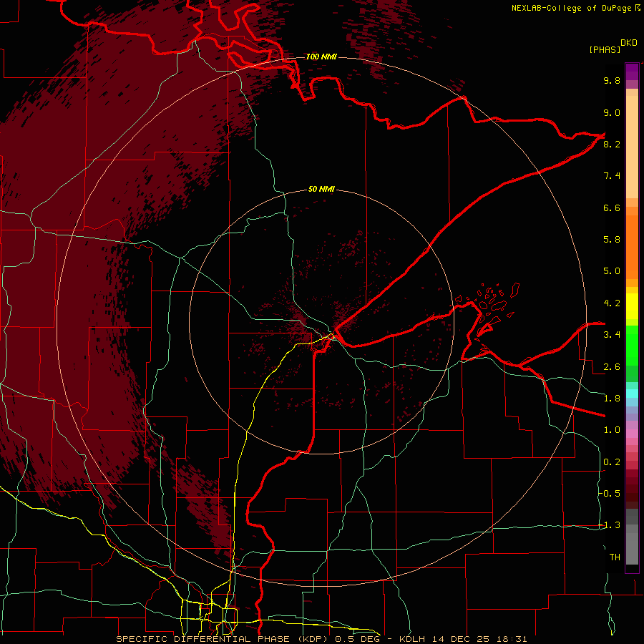Viewport: 644px width, 644px height.
Task: Click the cyan segment of the color bar
Action: pos(632,393)
